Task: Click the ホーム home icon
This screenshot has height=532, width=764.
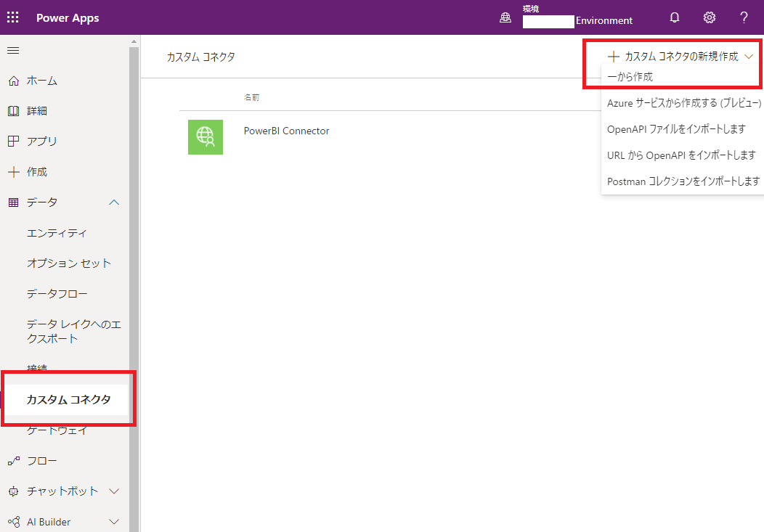Action: coord(13,81)
